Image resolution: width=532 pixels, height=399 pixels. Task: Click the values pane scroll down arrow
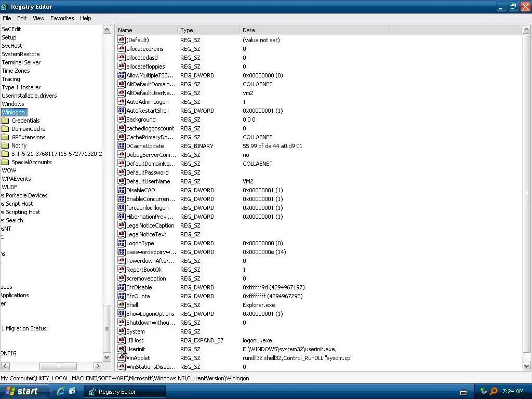pyautogui.click(x=527, y=366)
